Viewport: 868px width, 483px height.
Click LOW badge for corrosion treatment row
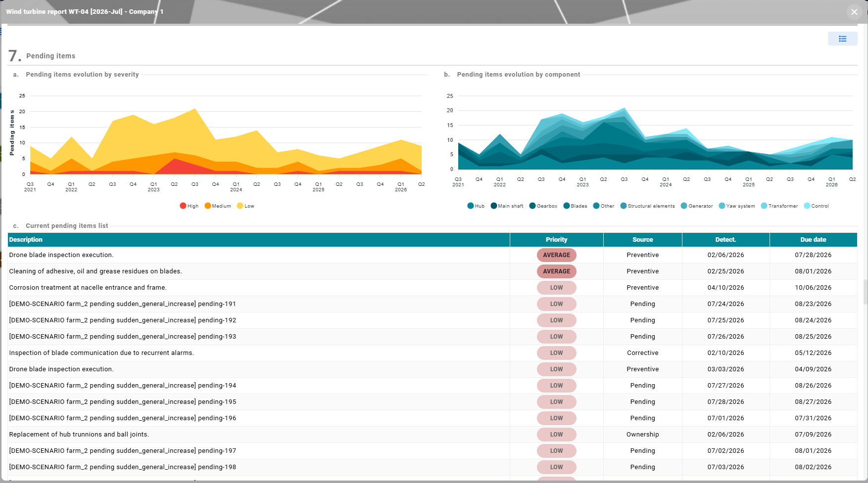point(557,288)
